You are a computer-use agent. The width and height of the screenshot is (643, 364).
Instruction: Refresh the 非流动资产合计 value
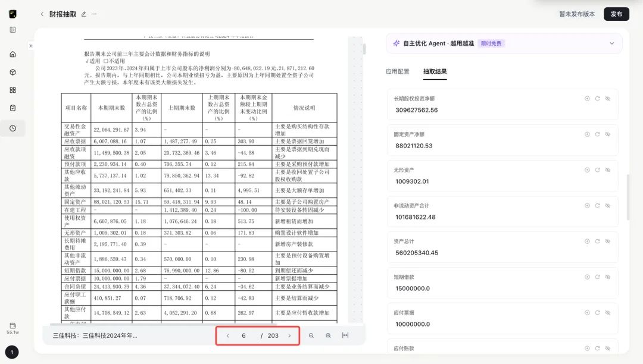click(x=598, y=206)
